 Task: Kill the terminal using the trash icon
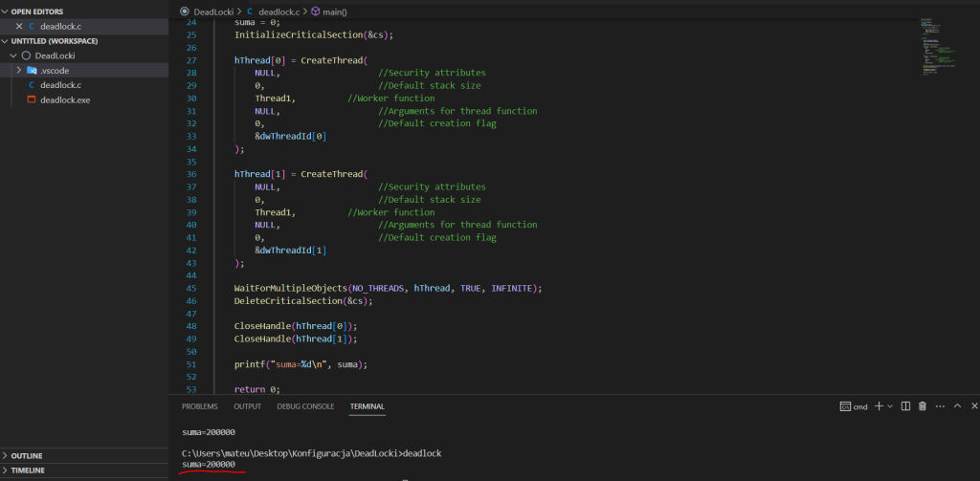click(x=923, y=406)
